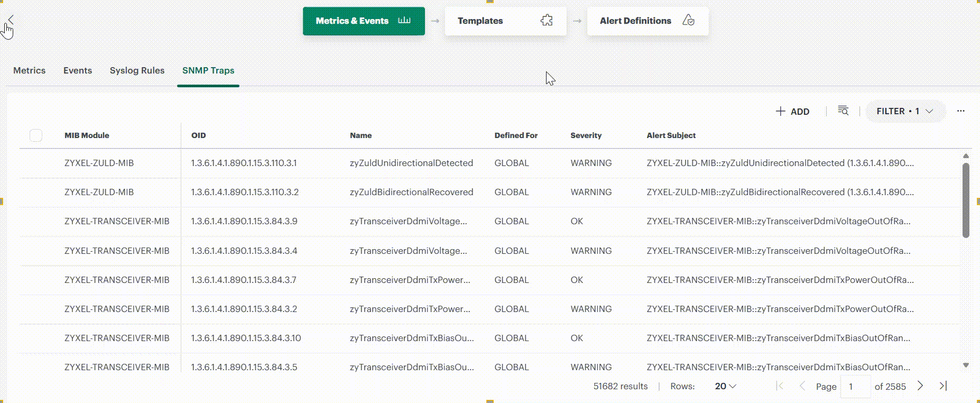Open Metrics & Events step

click(x=364, y=21)
